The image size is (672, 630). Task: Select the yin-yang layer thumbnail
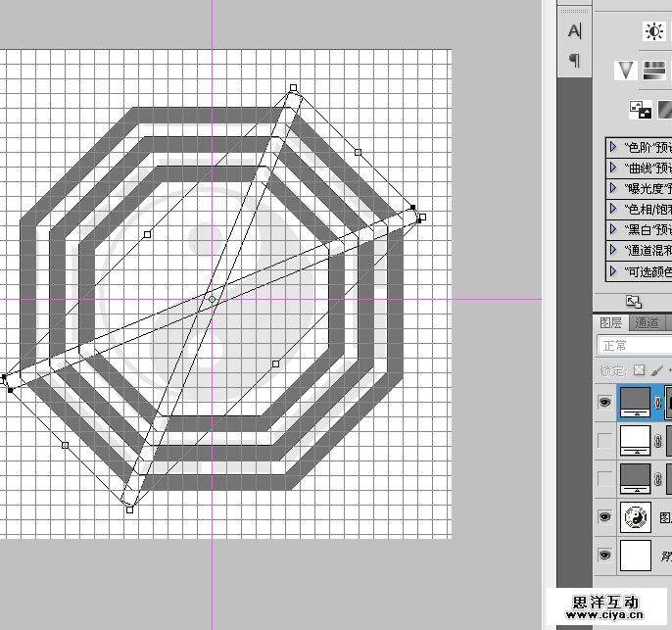pyautogui.click(x=637, y=516)
